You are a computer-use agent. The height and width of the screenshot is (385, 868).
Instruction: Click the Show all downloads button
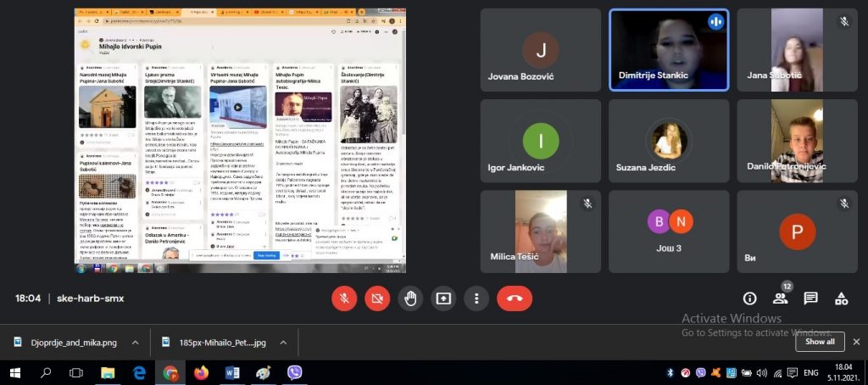click(x=819, y=342)
